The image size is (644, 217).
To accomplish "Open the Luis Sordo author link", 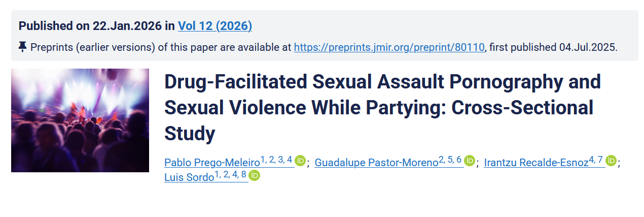I will pos(189,177).
